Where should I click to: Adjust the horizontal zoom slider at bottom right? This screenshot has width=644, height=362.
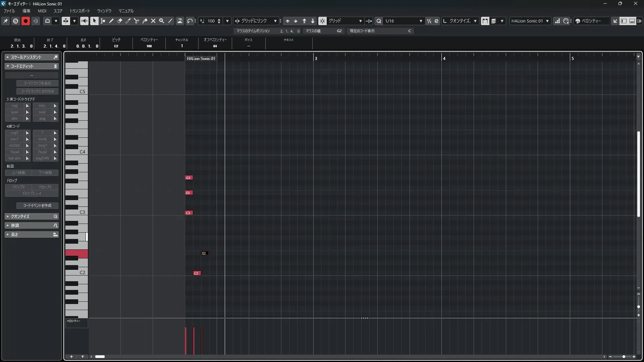coord(624,357)
